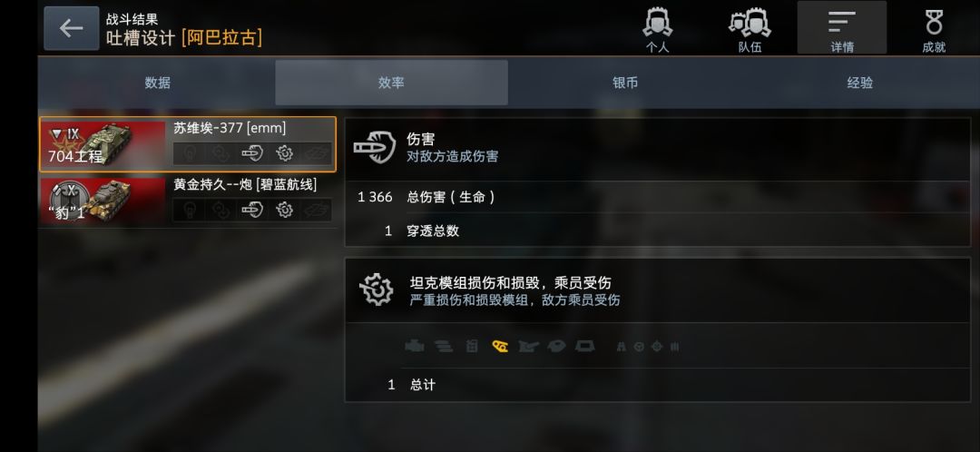Click the binoculars crew icon

pyautogui.click(x=621, y=347)
